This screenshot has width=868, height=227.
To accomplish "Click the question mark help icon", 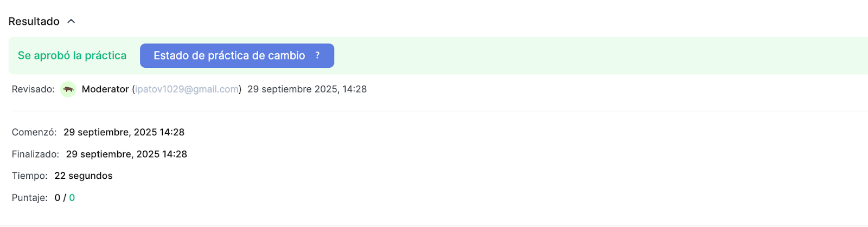I will point(317,55).
